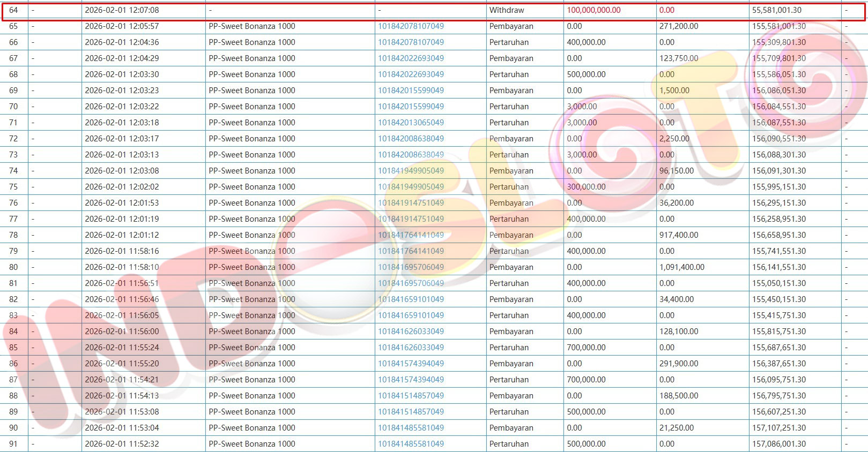This screenshot has width=868, height=452.
Task: Open link 101841764141049 in Pembayaran row 78
Action: [411, 235]
